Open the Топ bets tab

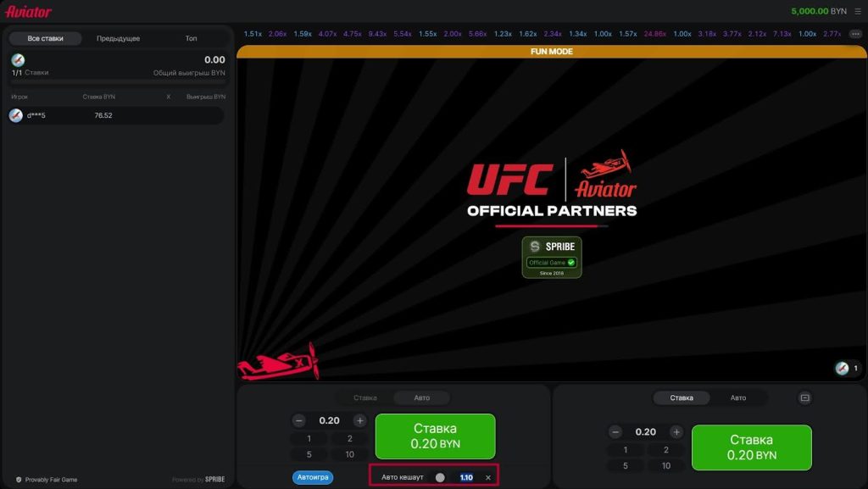pyautogui.click(x=191, y=38)
